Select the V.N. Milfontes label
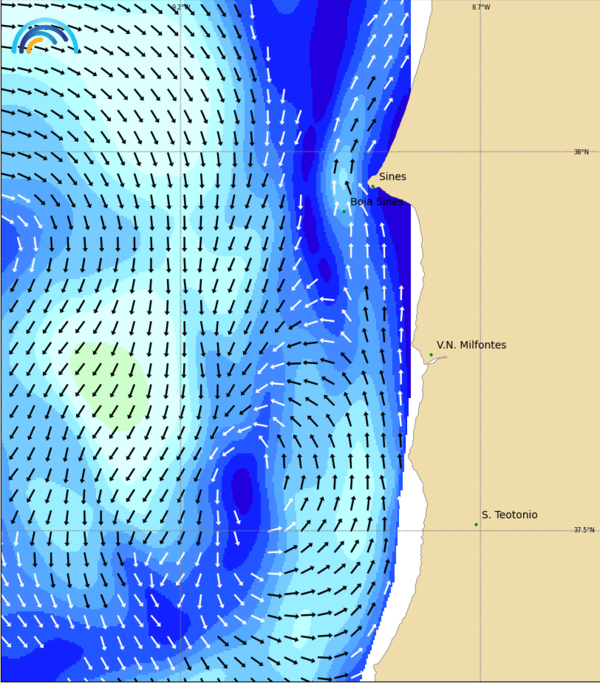600x683 pixels. pyautogui.click(x=471, y=345)
